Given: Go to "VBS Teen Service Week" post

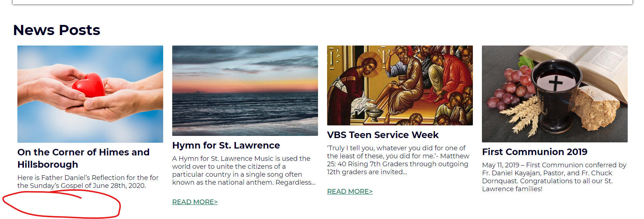Looking at the screenshot, I should click(383, 135).
